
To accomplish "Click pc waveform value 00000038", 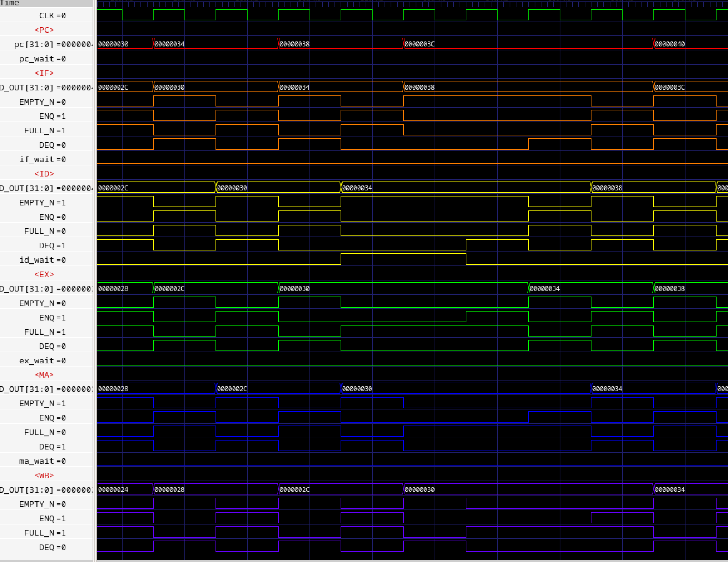I will click(x=294, y=44).
